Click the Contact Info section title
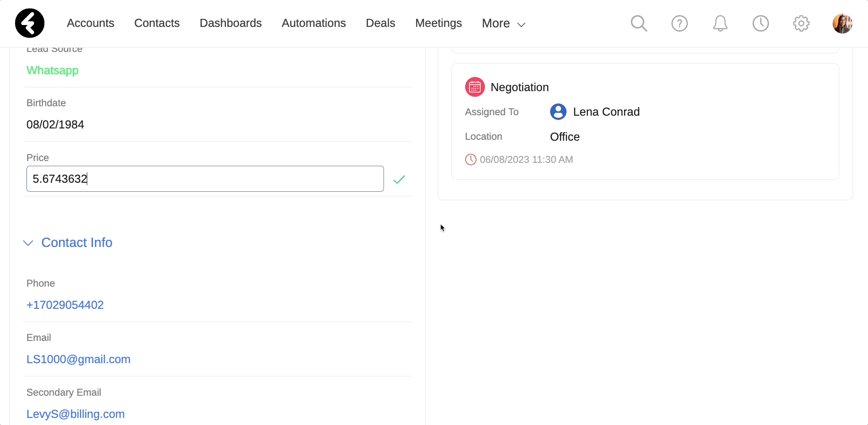Screen dimensions: 868x425 [77, 243]
